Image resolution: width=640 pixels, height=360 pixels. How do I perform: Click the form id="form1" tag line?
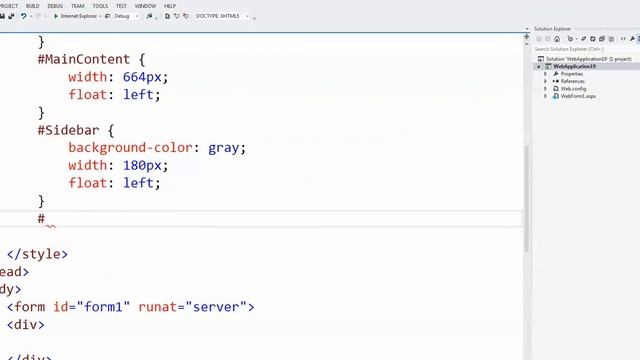[x=130, y=307]
